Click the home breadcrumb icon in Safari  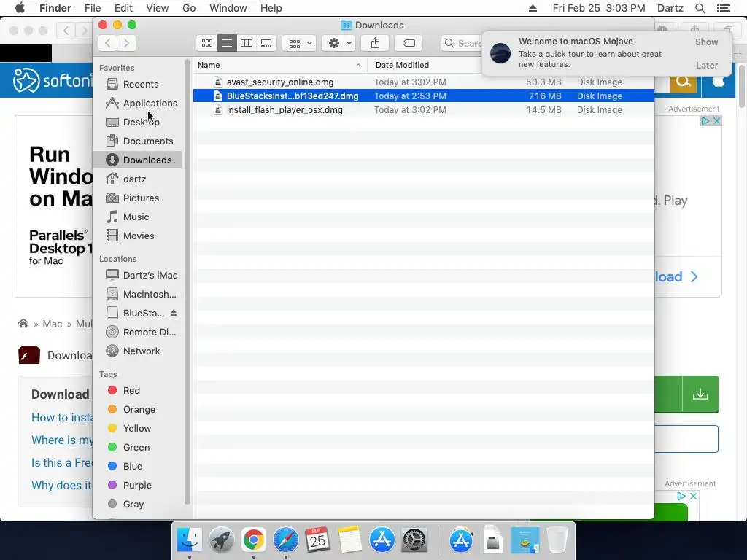pyautogui.click(x=23, y=324)
